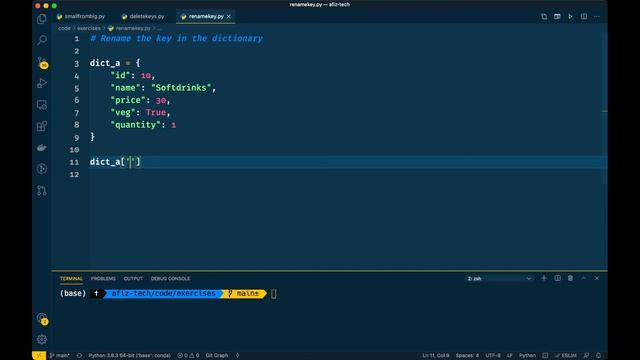The height and width of the screenshot is (360, 640).
Task: Close the renamekey.py tab
Action: pos(229,16)
